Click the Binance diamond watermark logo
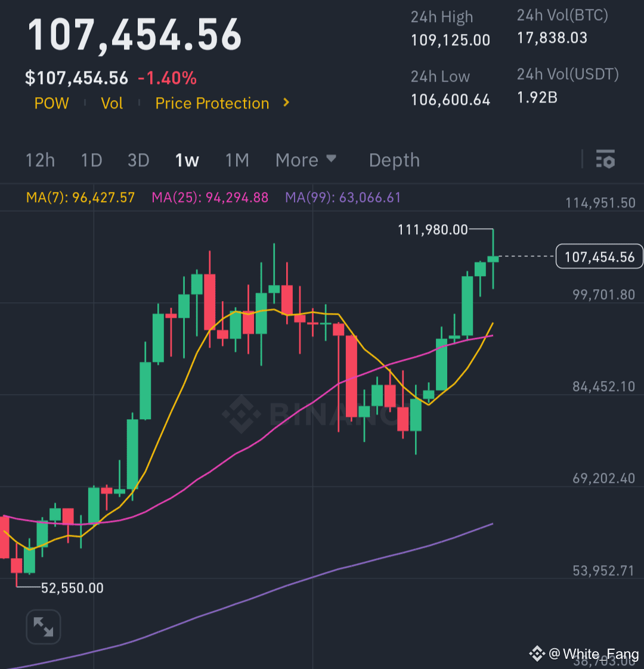The height and width of the screenshot is (669, 644). pyautogui.click(x=241, y=414)
